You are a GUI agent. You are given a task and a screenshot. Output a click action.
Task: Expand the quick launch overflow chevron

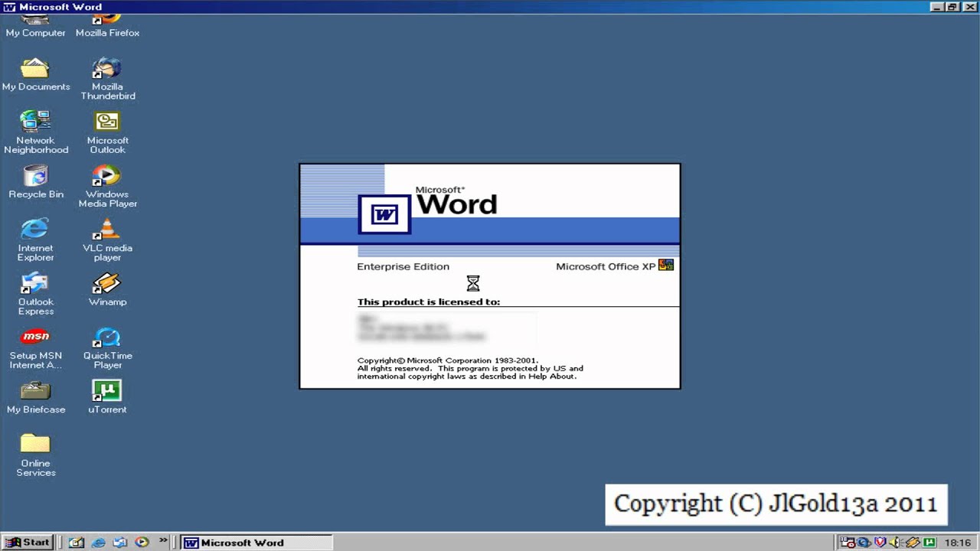(163, 540)
